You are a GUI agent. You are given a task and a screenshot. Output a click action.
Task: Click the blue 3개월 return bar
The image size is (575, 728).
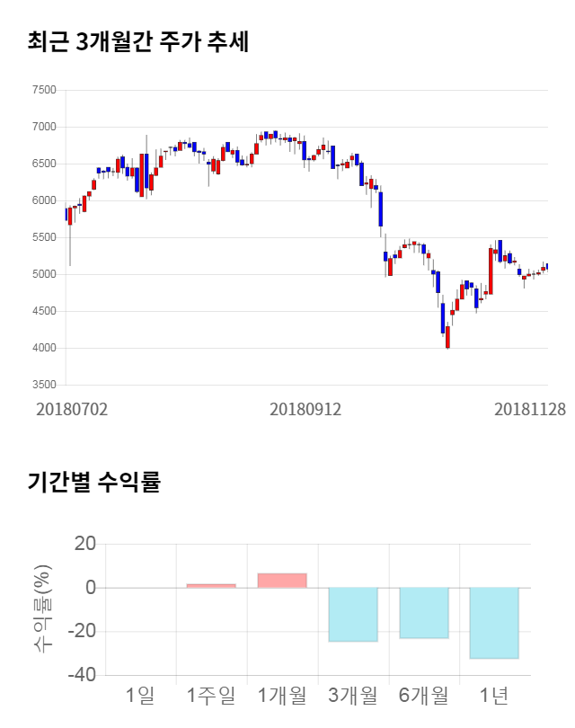click(x=353, y=615)
